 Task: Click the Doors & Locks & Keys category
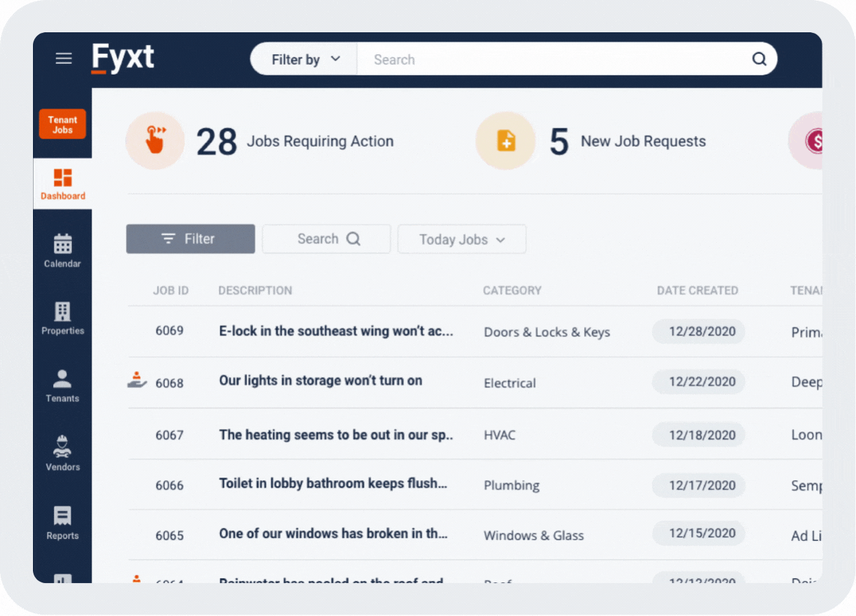(547, 332)
